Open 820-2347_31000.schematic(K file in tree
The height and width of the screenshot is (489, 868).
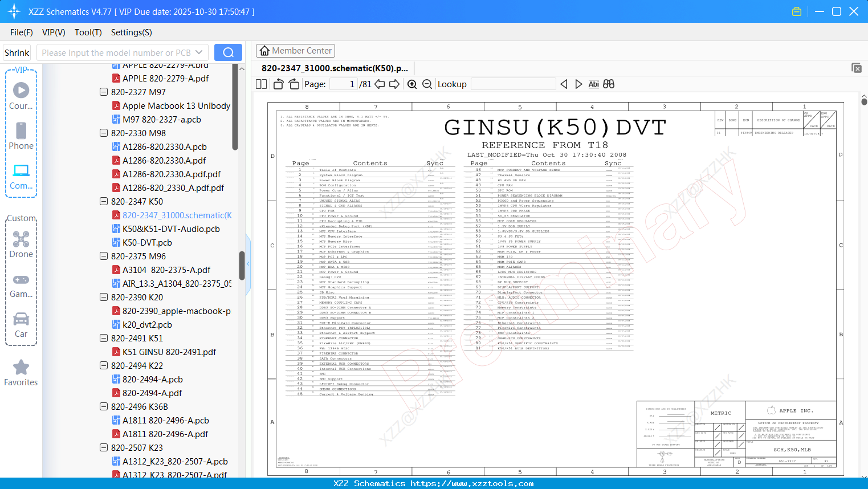[177, 215]
